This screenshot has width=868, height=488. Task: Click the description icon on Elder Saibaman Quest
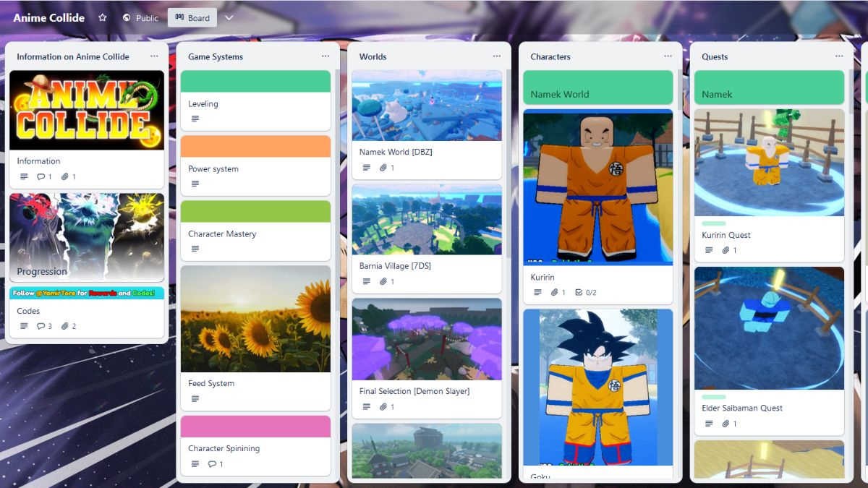click(709, 423)
